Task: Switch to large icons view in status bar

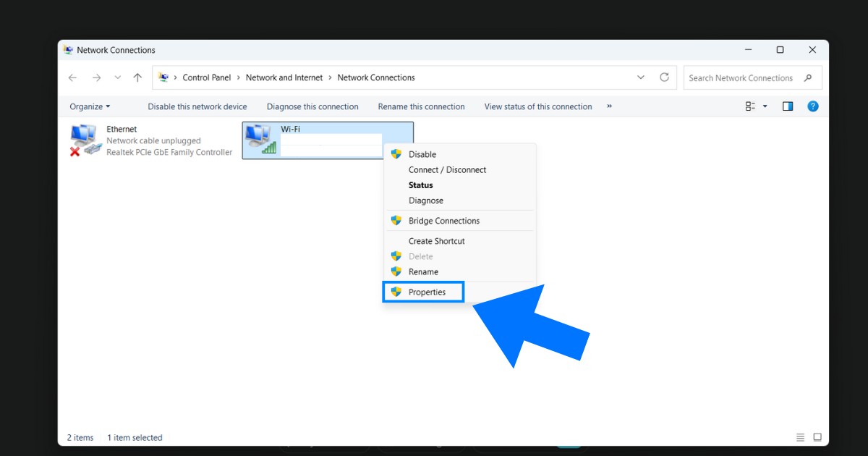Action: pos(817,437)
